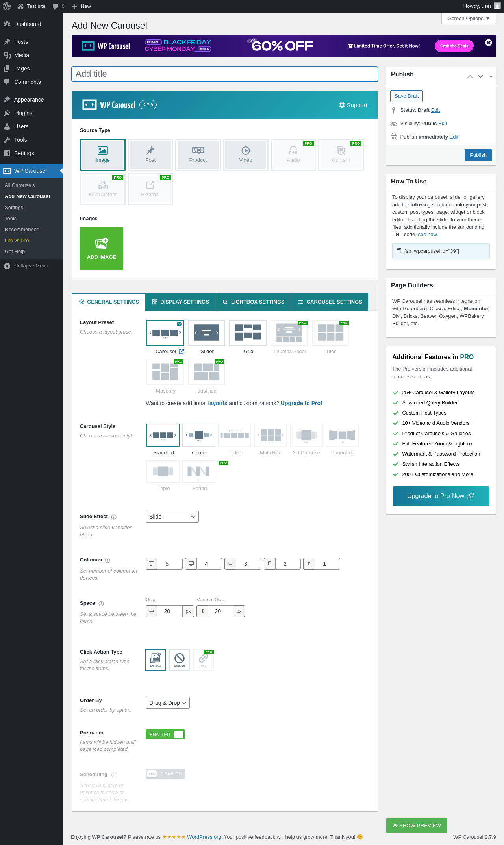Select the Video source type
Image resolution: width=504 pixels, height=845 pixels.
click(x=246, y=155)
